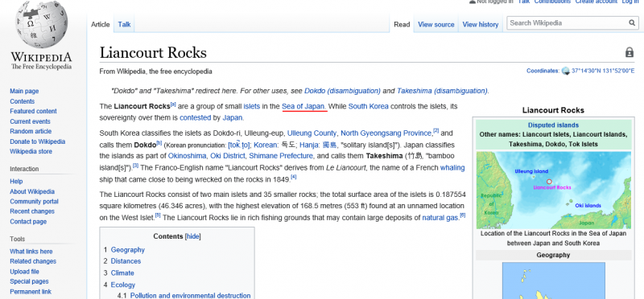The height and width of the screenshot is (299, 644).
Task: Click the Korean language link
Action: tap(266, 145)
